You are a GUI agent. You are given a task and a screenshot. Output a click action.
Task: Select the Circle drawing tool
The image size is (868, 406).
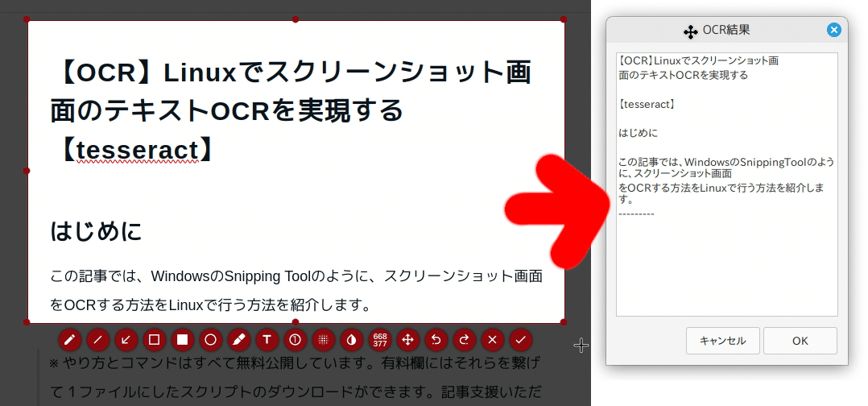[x=210, y=340]
